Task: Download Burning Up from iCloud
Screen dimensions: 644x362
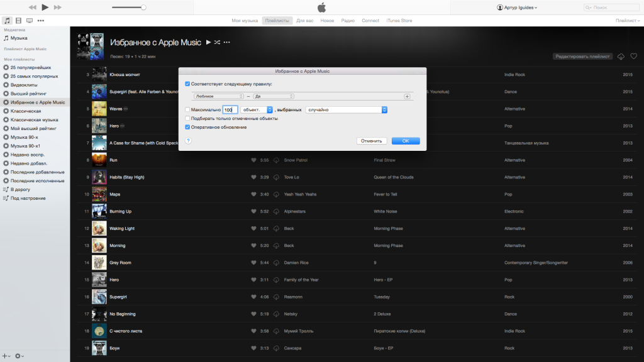Action: 276,211
